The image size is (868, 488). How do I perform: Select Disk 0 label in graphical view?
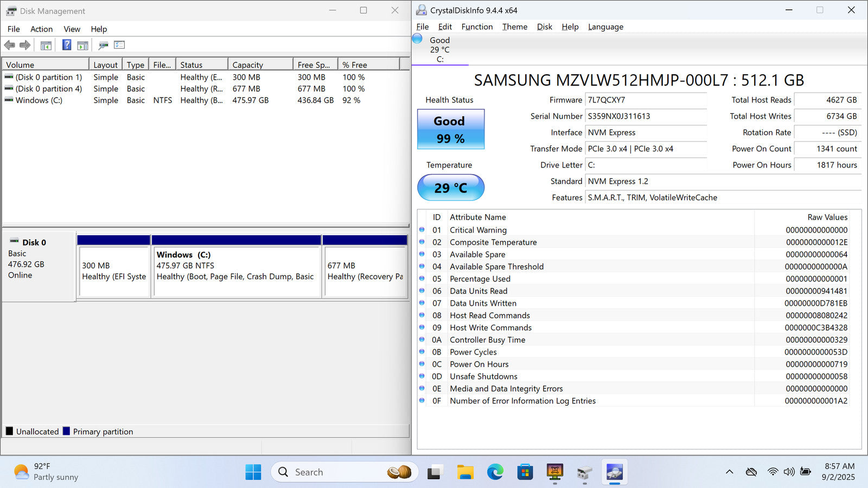[39, 266]
